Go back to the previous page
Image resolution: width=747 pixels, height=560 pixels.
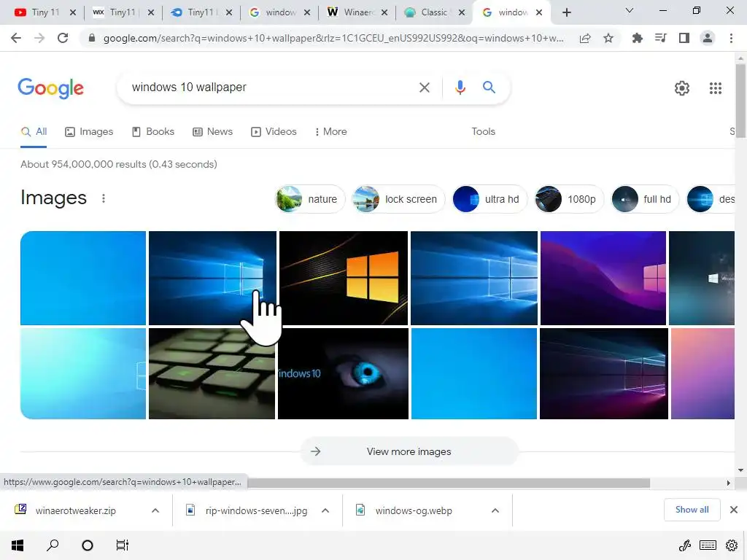click(16, 38)
